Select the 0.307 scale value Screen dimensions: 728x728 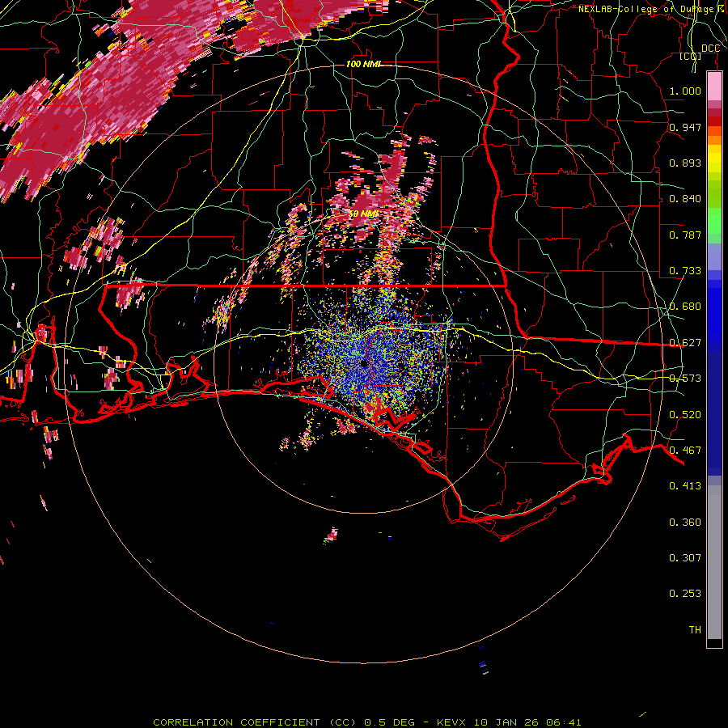pyautogui.click(x=685, y=558)
